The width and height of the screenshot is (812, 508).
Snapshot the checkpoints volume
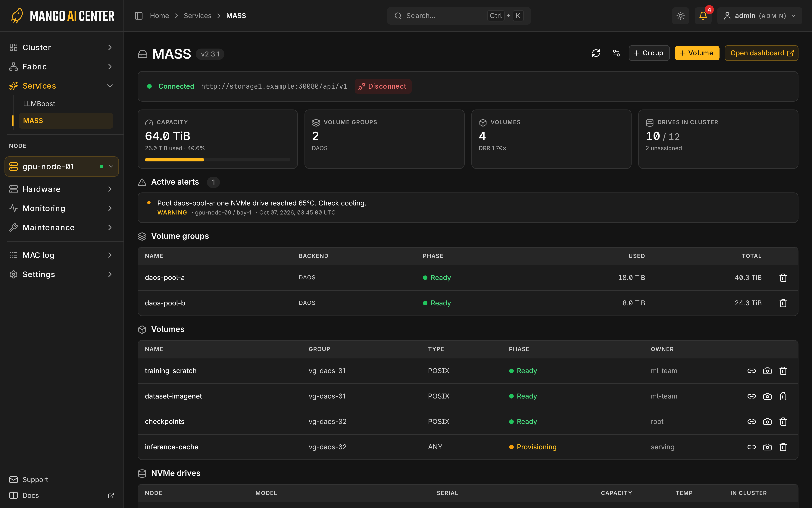point(767,422)
